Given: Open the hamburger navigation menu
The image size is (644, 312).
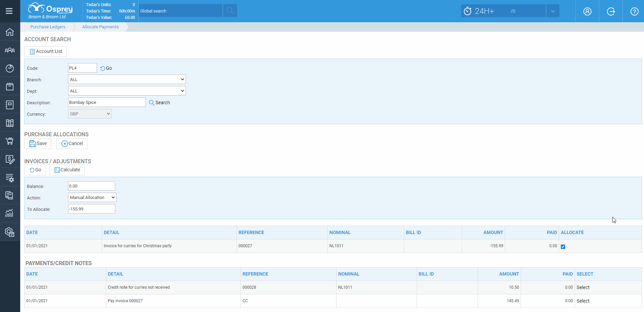Looking at the screenshot, I should tap(9, 11).
